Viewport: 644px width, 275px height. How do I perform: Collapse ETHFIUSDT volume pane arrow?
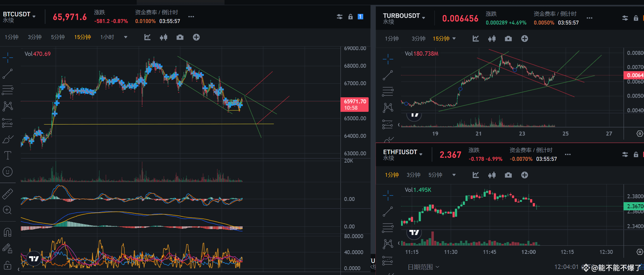tap(399, 243)
